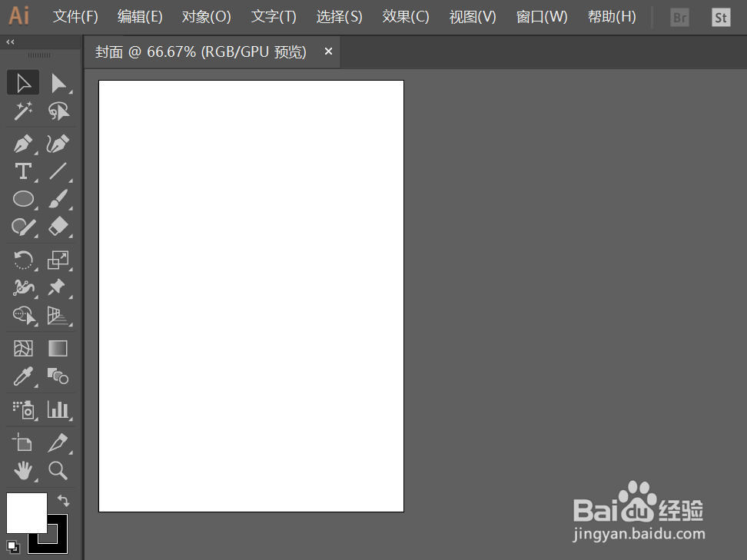This screenshot has height=560, width=747.
Task: Activate the Hand tool
Action: point(23,470)
